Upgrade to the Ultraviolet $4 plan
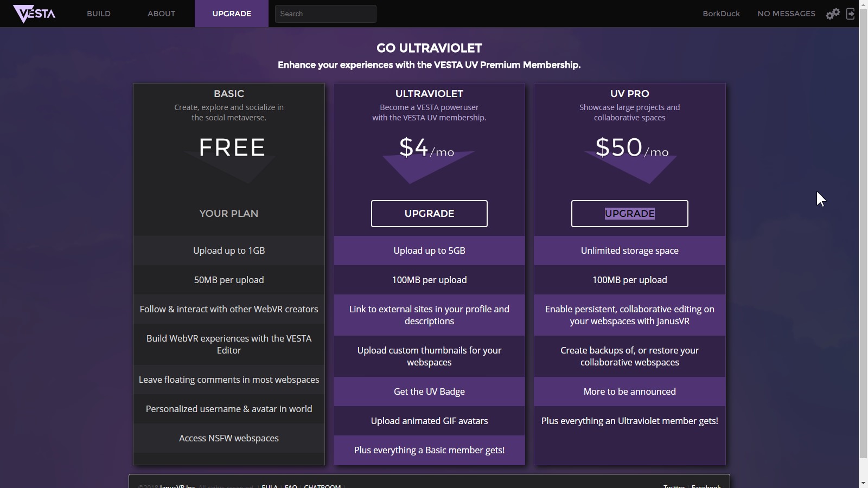 click(x=429, y=214)
